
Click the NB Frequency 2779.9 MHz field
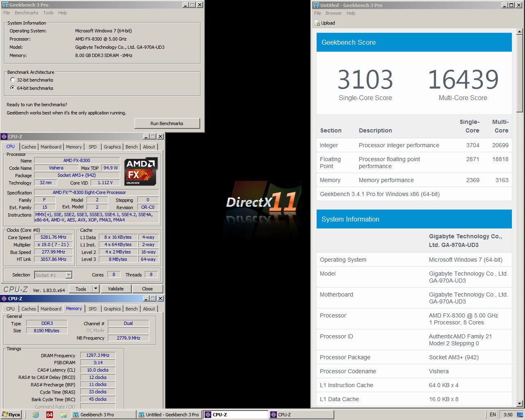pyautogui.click(x=128, y=338)
